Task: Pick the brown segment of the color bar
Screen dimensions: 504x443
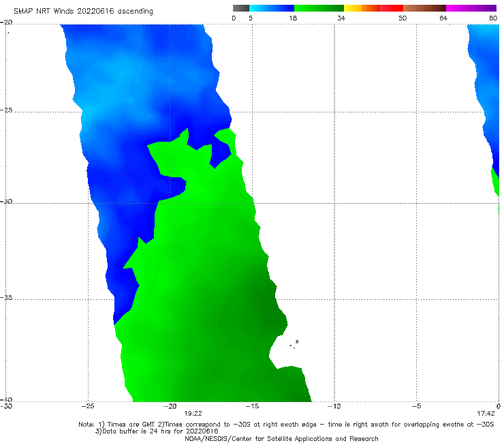Action: point(424,8)
